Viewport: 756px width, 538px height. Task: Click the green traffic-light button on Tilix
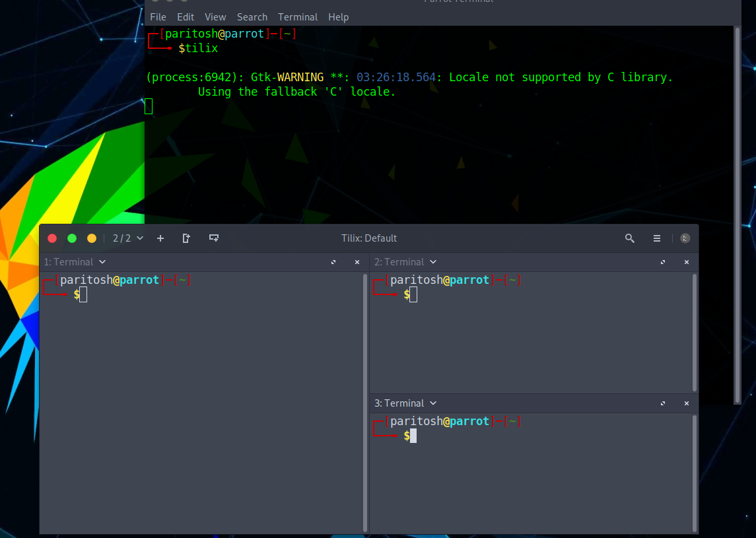pos(72,238)
